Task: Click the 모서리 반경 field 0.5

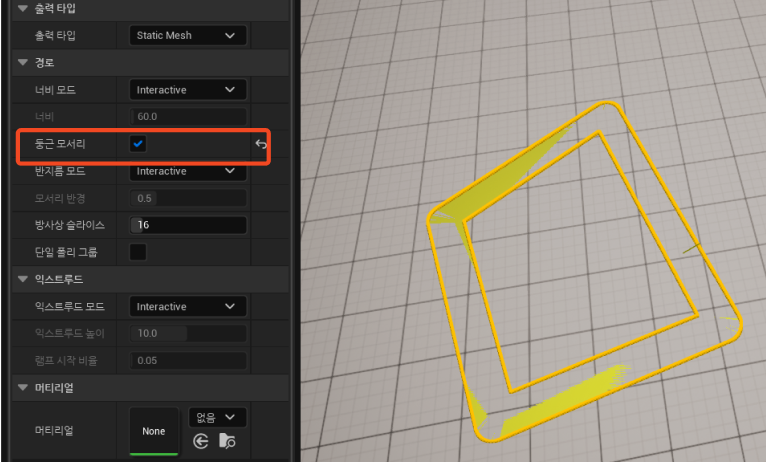Action: point(188,198)
